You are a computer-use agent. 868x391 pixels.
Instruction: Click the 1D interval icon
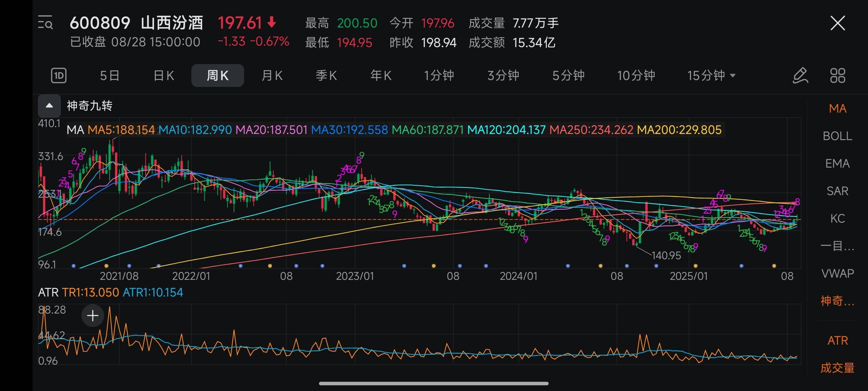point(59,76)
